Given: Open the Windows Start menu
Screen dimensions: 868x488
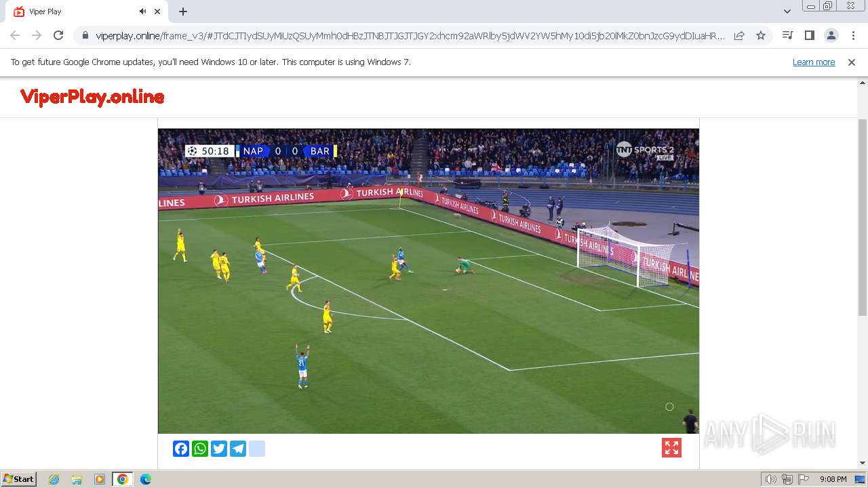Looking at the screenshot, I should (x=18, y=479).
